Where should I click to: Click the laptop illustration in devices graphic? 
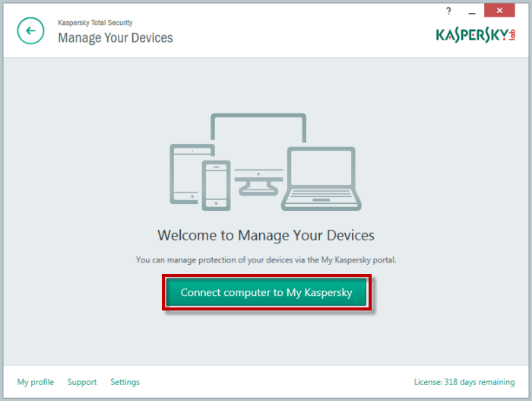tap(321, 178)
